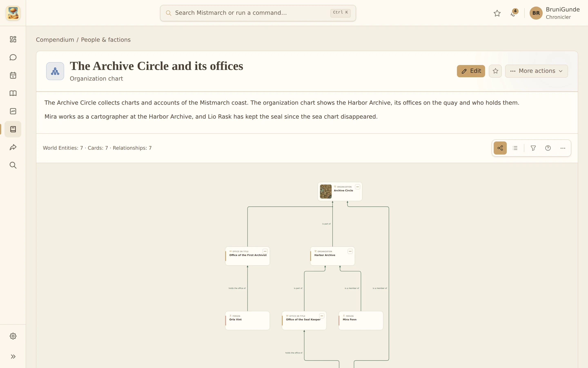Open BruniGunde user avatar
588x368 pixels.
point(536,13)
